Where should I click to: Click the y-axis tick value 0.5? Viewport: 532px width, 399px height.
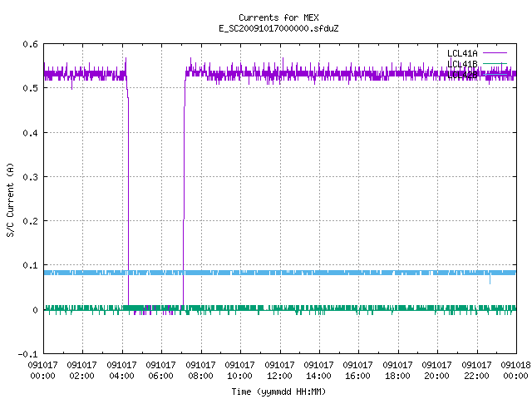click(30, 88)
